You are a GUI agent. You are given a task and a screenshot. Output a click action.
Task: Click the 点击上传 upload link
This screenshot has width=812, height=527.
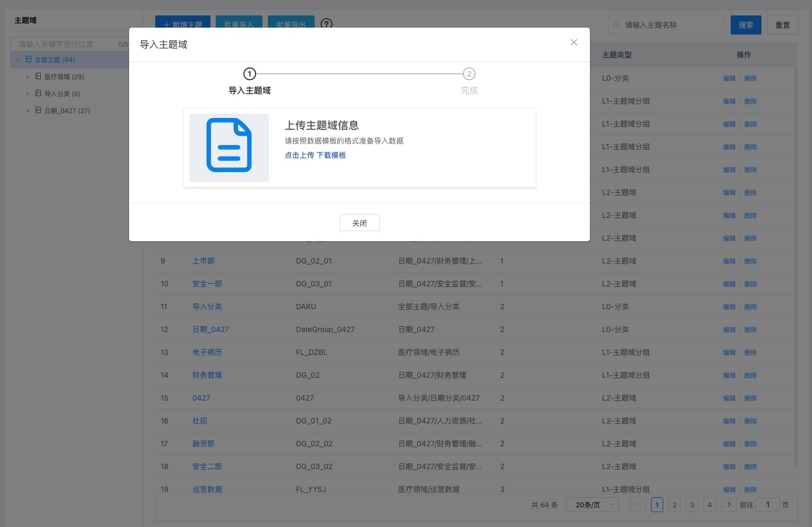[x=299, y=155]
